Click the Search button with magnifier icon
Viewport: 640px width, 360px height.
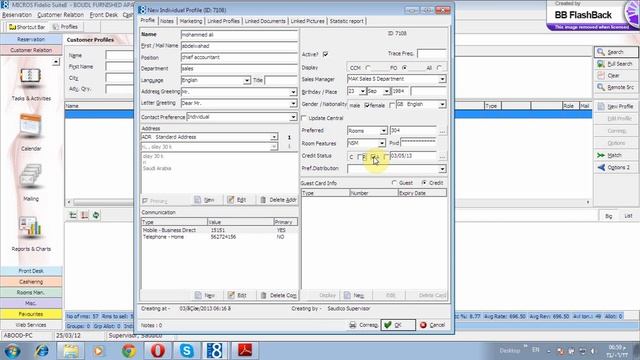coord(616,52)
